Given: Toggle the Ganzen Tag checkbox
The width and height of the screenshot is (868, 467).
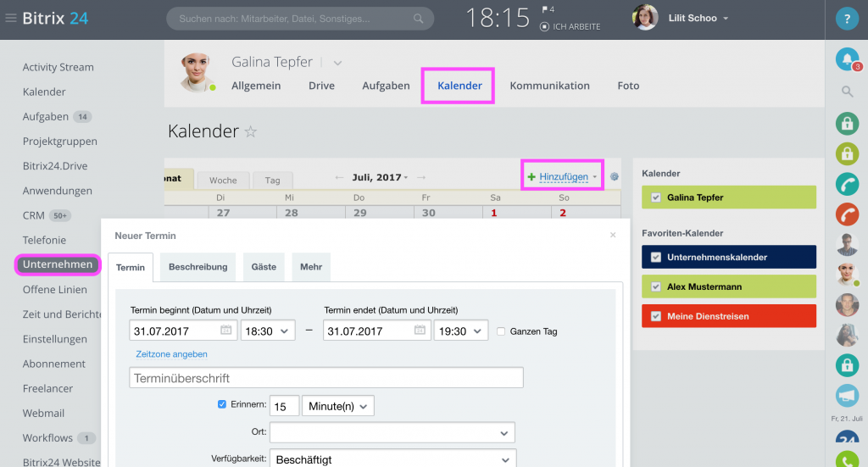Looking at the screenshot, I should (501, 331).
